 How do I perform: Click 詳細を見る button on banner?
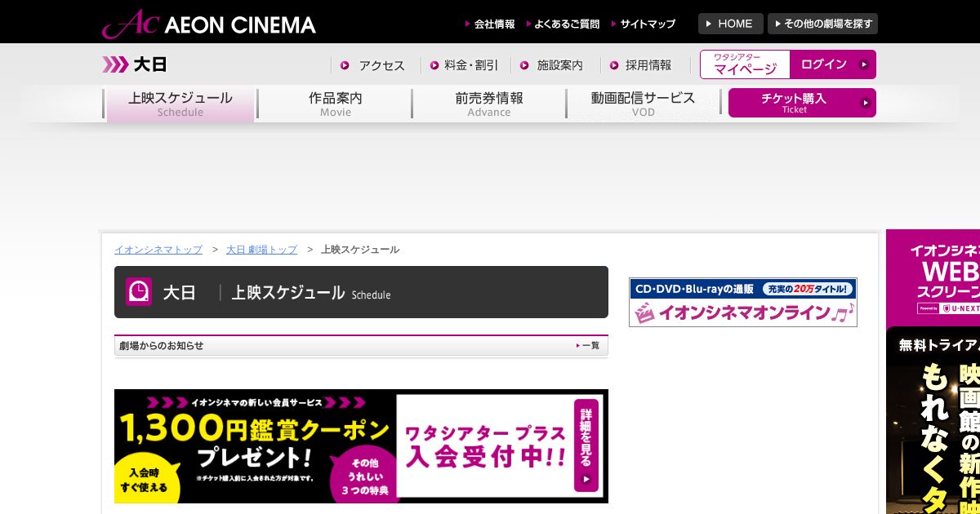pyautogui.click(x=586, y=445)
